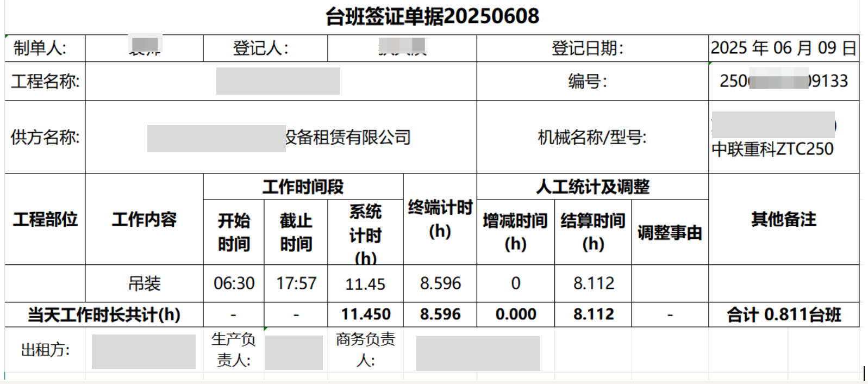Click the 生产负责人: label cell

(x=234, y=350)
